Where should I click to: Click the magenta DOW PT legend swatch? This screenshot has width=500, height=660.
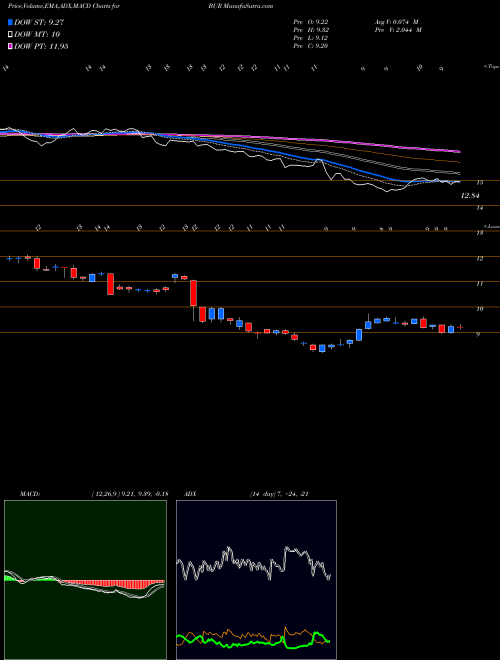(x=11, y=46)
